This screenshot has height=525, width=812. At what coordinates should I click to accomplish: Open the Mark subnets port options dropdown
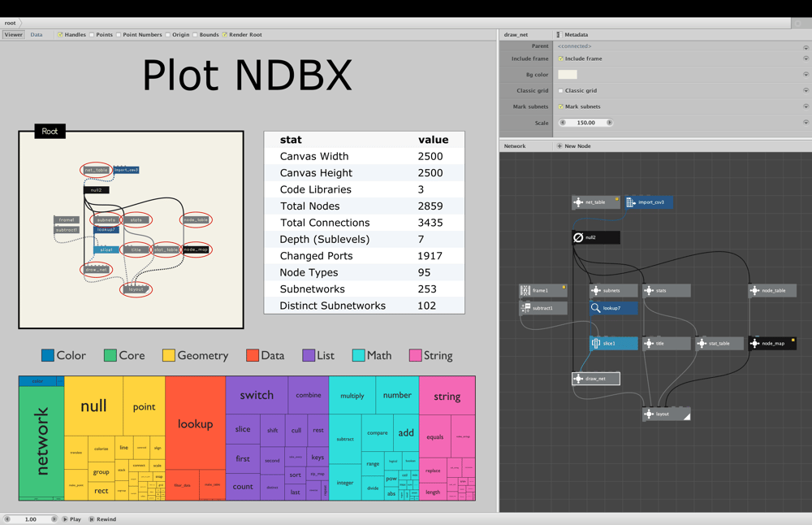[x=806, y=106]
